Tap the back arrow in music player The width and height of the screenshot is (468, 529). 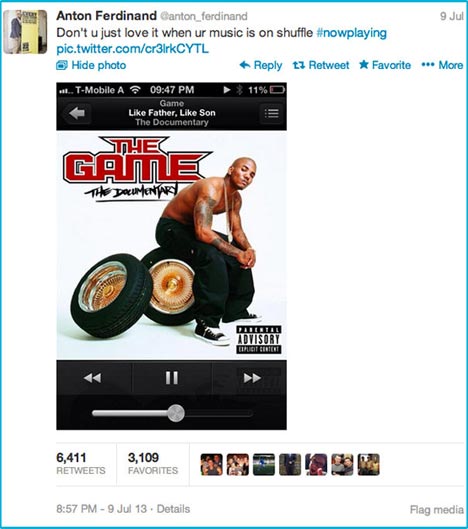pyautogui.click(x=77, y=113)
